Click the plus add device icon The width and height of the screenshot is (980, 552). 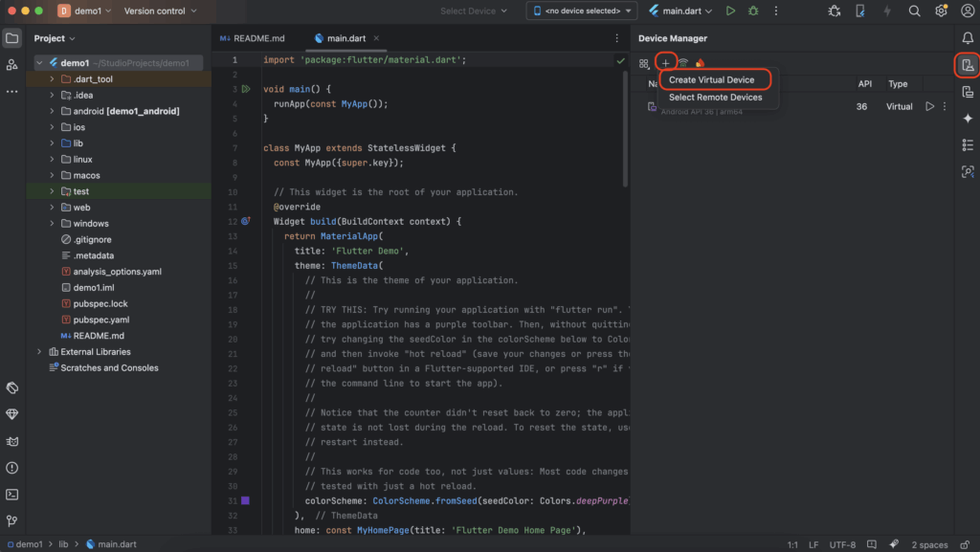click(x=666, y=63)
